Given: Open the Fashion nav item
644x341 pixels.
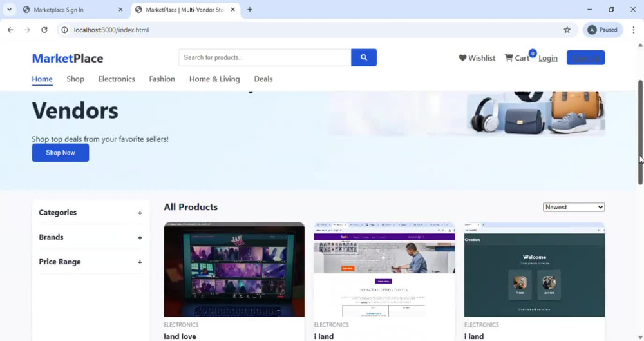Looking at the screenshot, I should click(162, 79).
